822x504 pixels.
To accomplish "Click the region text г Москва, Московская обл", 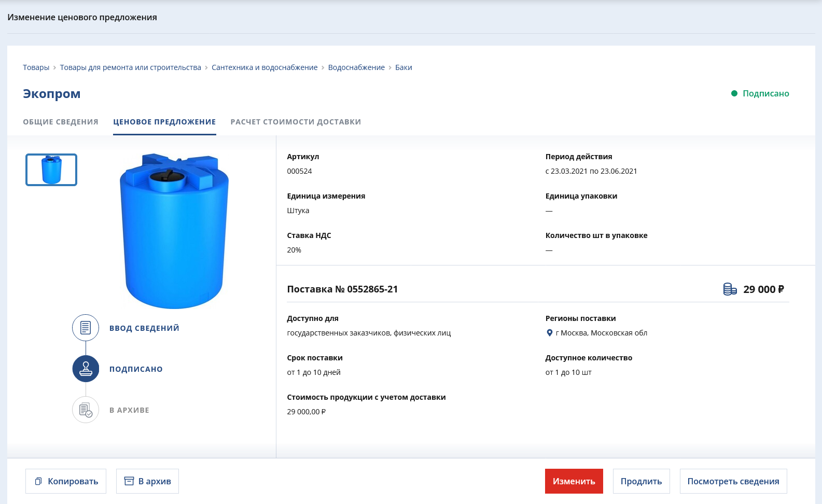I will 602,333.
